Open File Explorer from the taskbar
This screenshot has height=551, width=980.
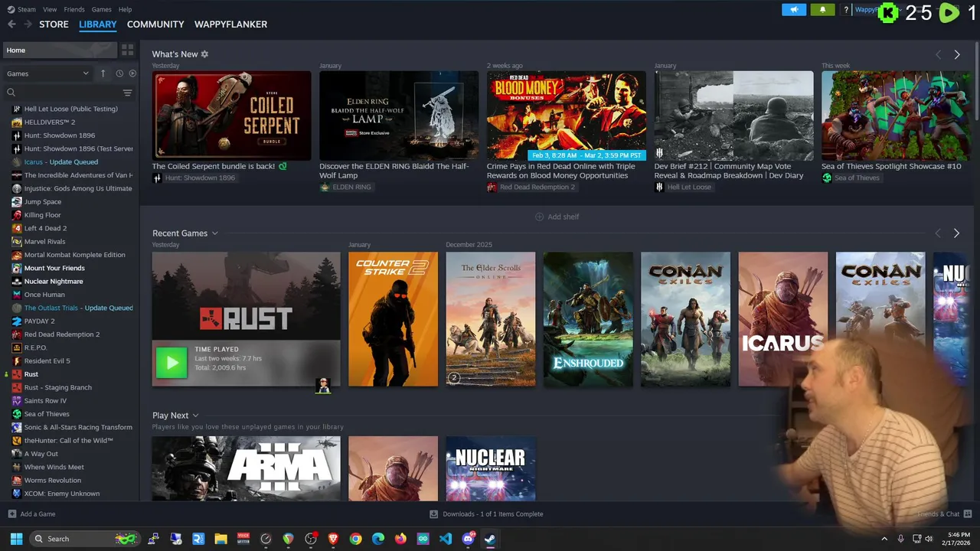point(220,539)
